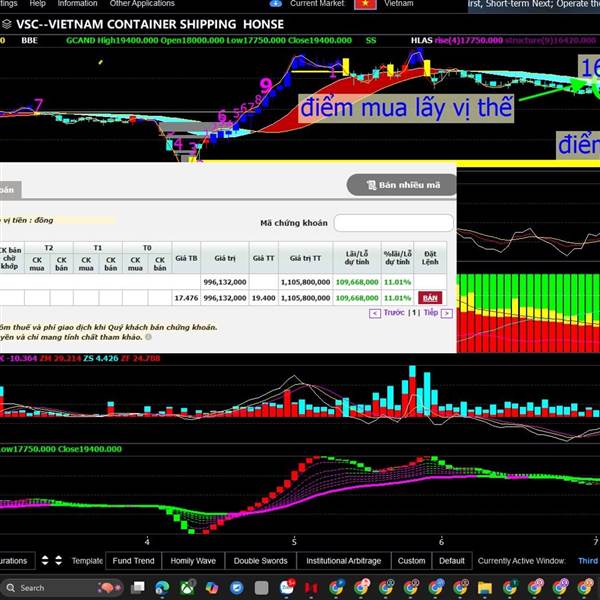Click the 17.476 average price cell
This screenshot has width=600, height=600.
tap(186, 298)
